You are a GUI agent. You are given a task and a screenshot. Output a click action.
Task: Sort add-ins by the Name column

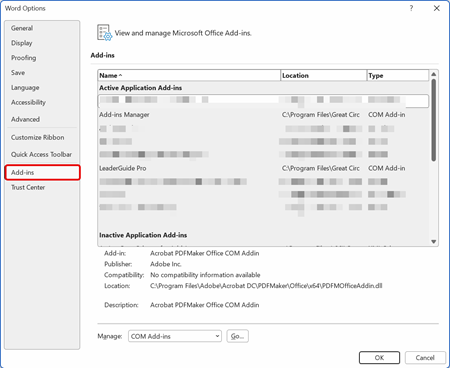coord(189,76)
